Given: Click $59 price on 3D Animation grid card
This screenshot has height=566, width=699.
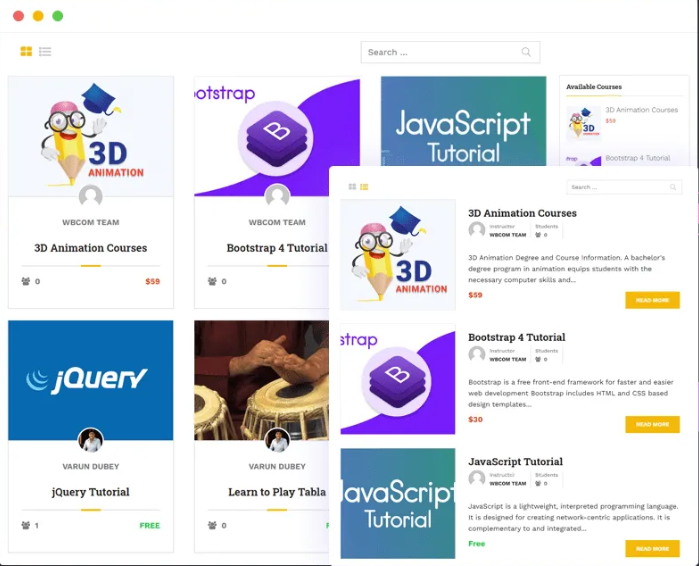Looking at the screenshot, I should point(152,281).
